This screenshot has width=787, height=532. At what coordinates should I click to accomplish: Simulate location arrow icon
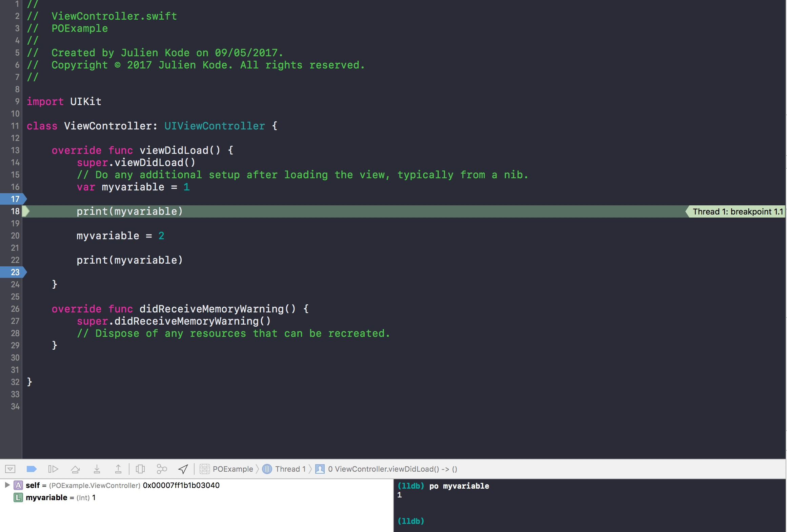183,469
